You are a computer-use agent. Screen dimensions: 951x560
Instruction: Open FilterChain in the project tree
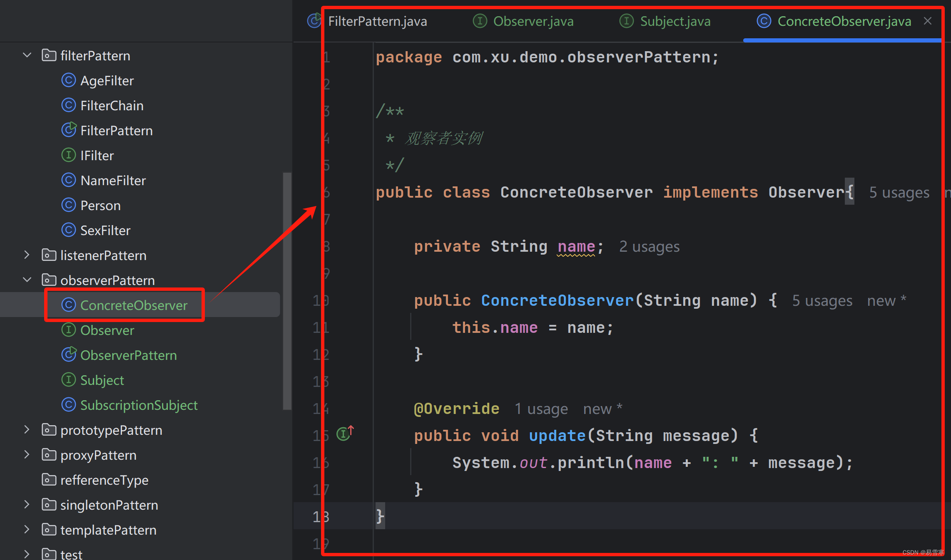pos(112,105)
